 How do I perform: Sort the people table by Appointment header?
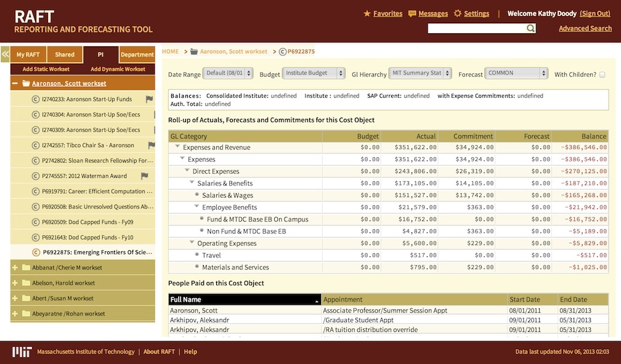click(x=414, y=299)
